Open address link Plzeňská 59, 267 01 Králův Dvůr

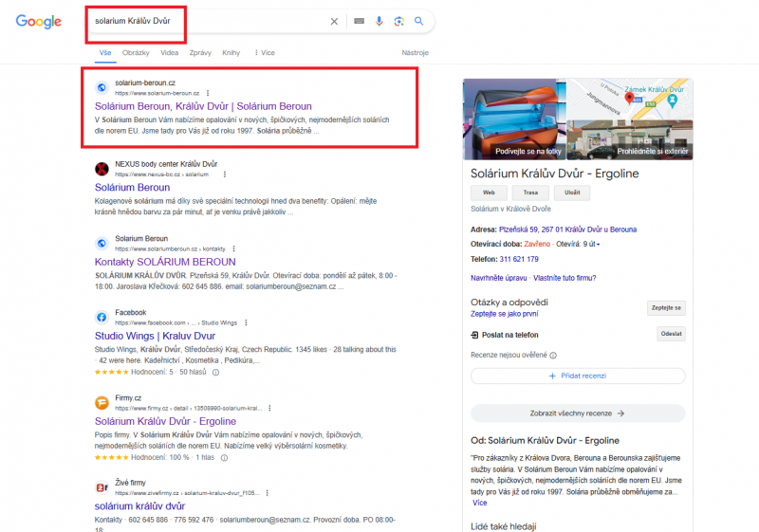(567, 229)
